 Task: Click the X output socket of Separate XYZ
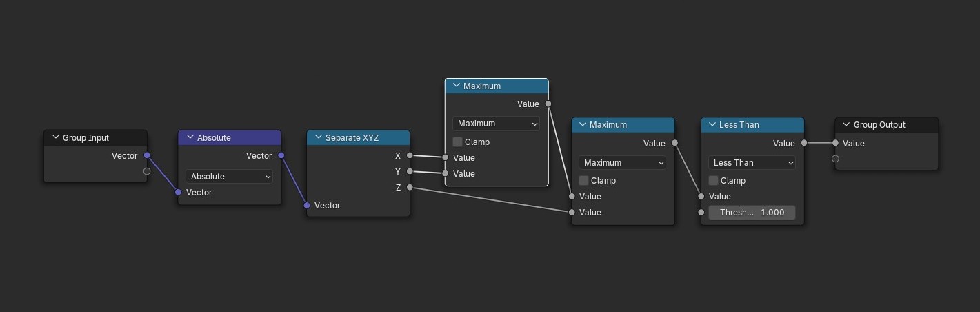click(x=410, y=155)
